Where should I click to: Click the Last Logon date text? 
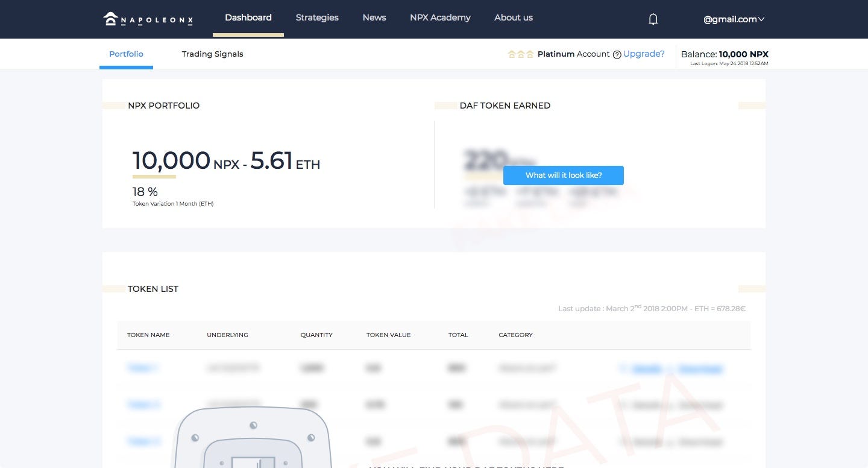(x=729, y=63)
